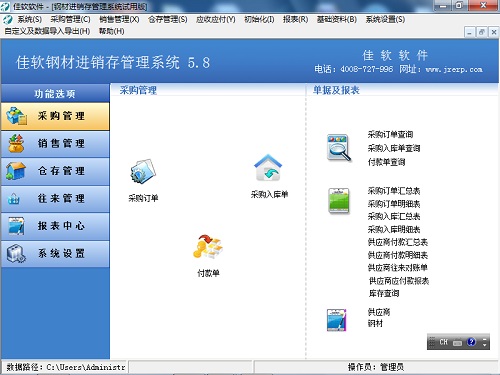
Task: Open the 初始化(I) menu
Action: pyautogui.click(x=259, y=19)
